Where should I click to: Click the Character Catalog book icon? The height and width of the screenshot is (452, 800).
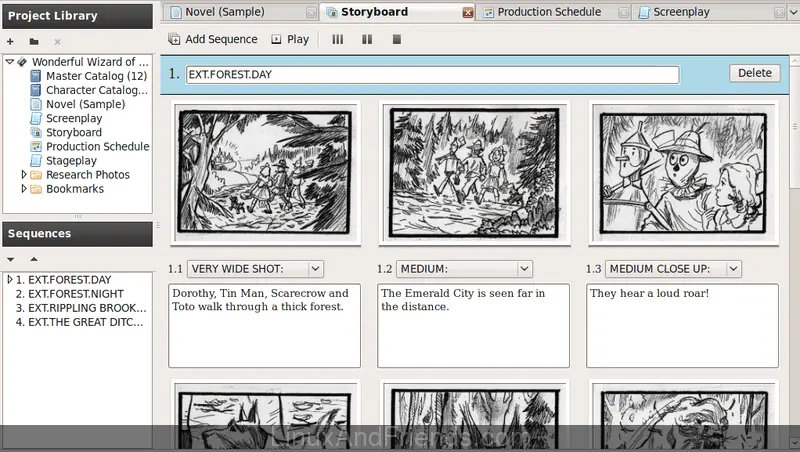(36, 90)
